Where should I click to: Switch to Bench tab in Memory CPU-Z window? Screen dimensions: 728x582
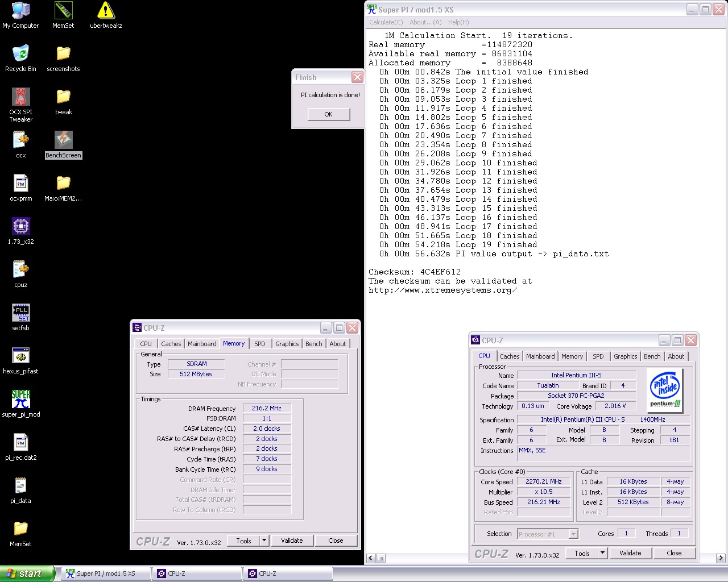(314, 344)
